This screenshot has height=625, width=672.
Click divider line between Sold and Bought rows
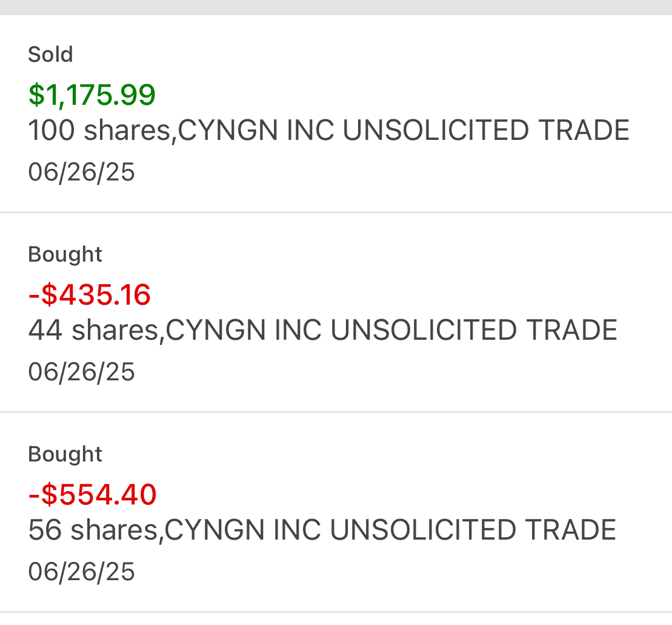coord(336,213)
